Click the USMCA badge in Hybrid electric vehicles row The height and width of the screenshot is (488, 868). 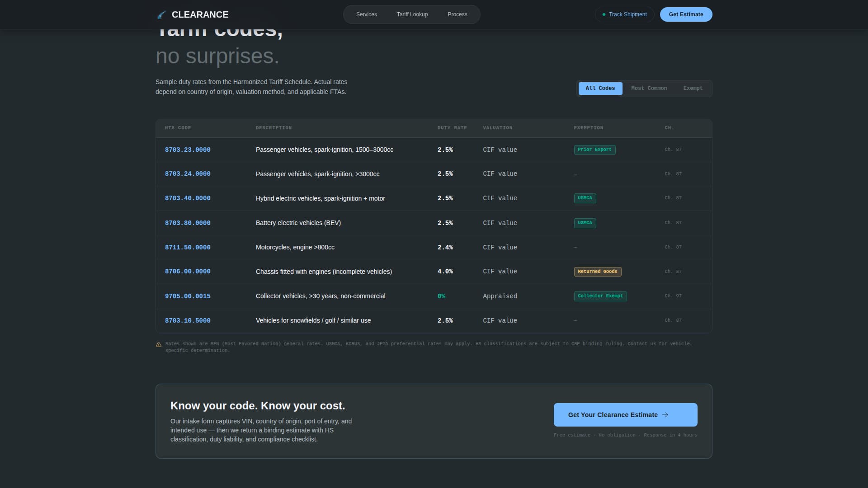[585, 198]
